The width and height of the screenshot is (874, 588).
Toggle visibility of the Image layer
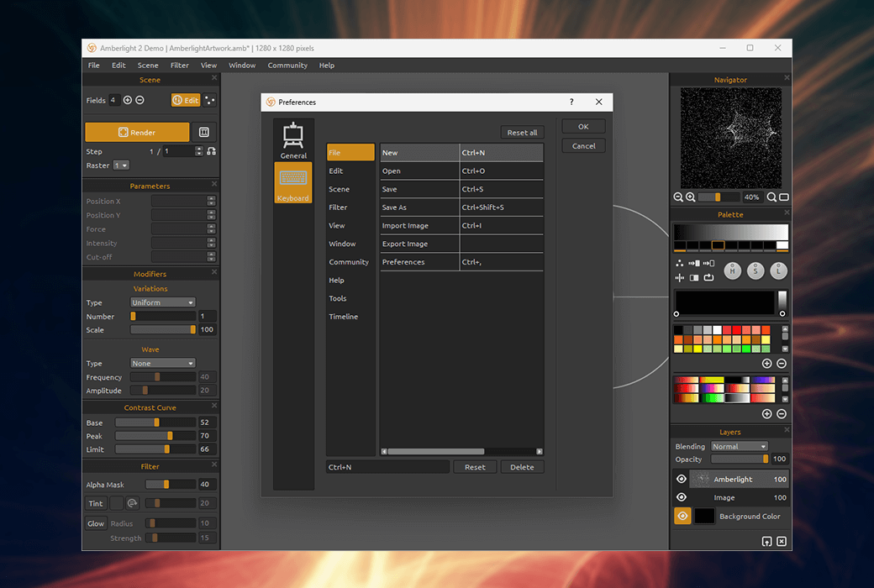(x=682, y=497)
